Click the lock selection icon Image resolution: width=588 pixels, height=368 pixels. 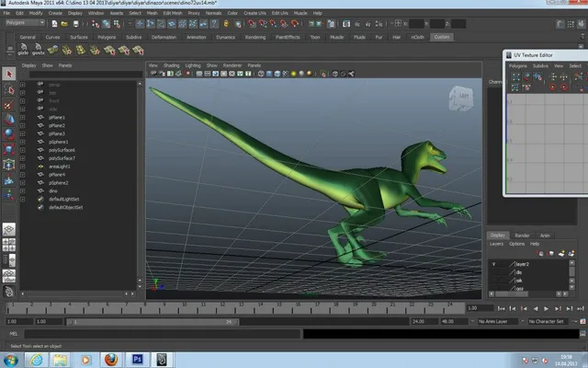(x=226, y=24)
